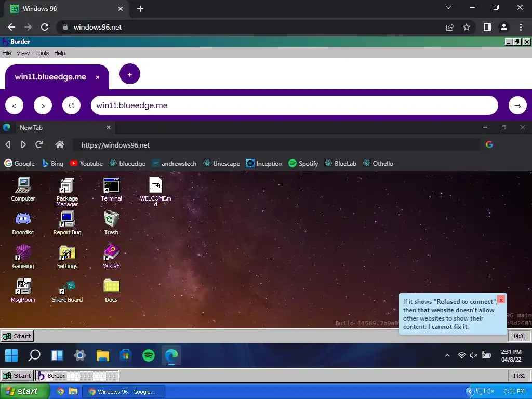The width and height of the screenshot is (532, 399).
Task: Open the Windows 11 taskbar settings gear
Action: point(79,355)
